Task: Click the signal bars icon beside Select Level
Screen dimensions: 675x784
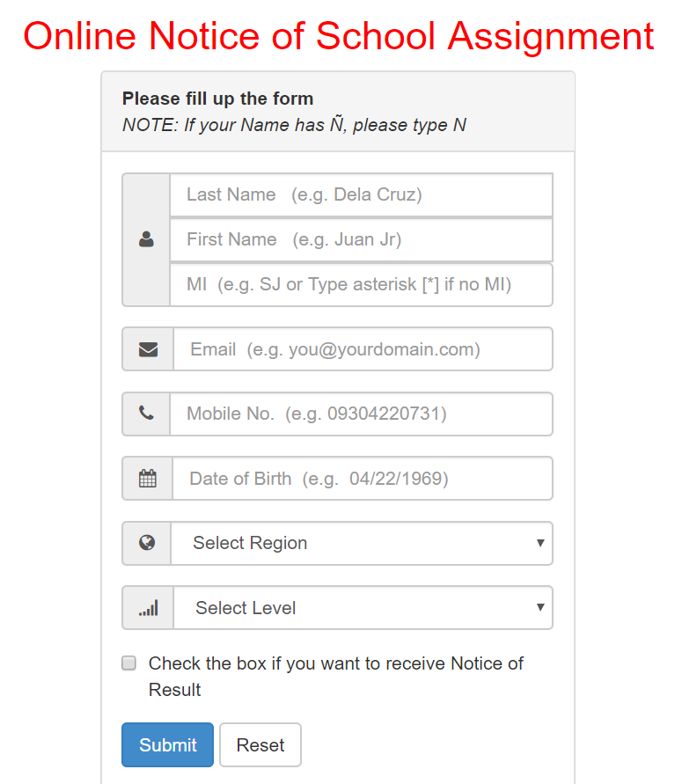Action: (149, 607)
